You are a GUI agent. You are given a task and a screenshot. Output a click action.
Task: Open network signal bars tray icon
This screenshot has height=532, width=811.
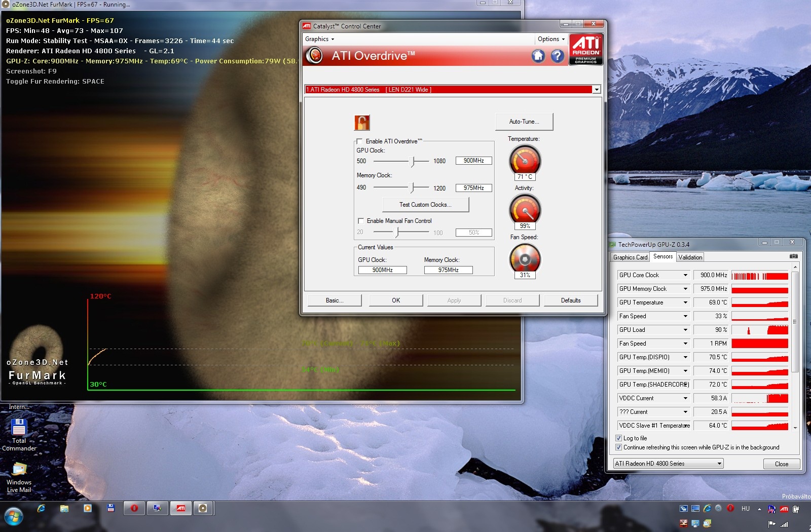(784, 524)
